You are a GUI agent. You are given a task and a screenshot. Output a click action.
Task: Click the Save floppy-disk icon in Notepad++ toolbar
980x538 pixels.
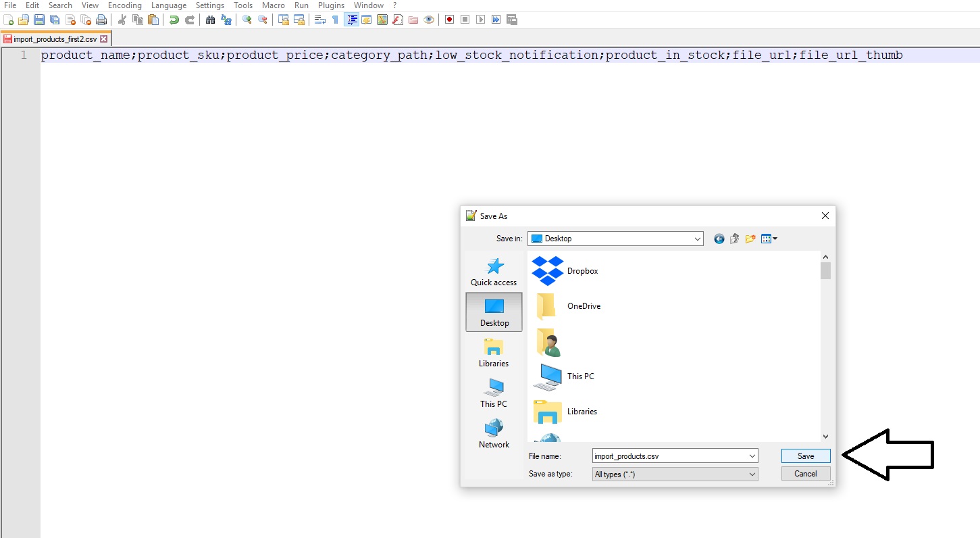click(39, 20)
